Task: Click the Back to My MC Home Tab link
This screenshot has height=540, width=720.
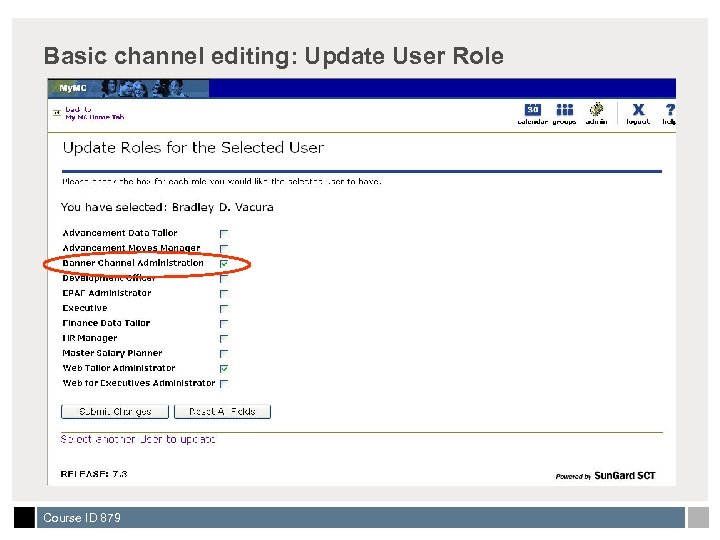Action: pos(94,113)
